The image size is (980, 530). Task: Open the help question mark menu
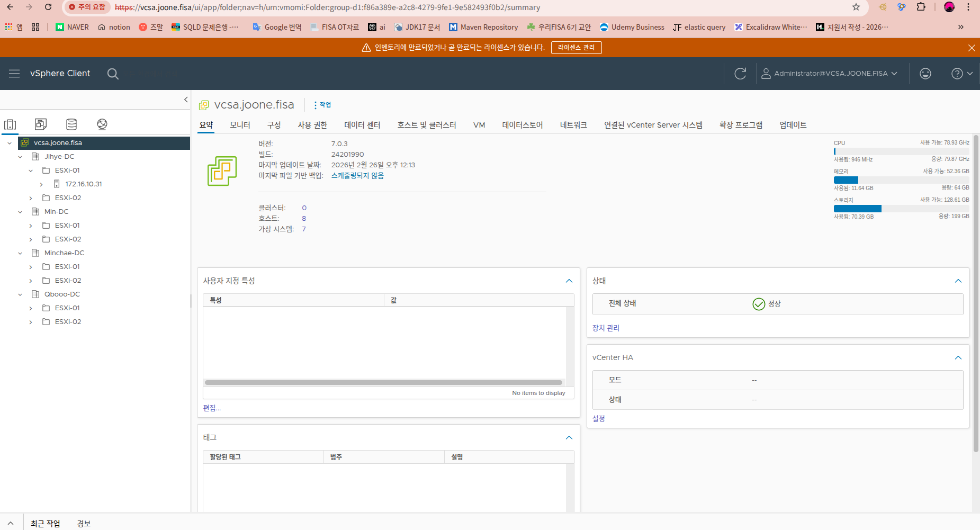pyautogui.click(x=961, y=74)
